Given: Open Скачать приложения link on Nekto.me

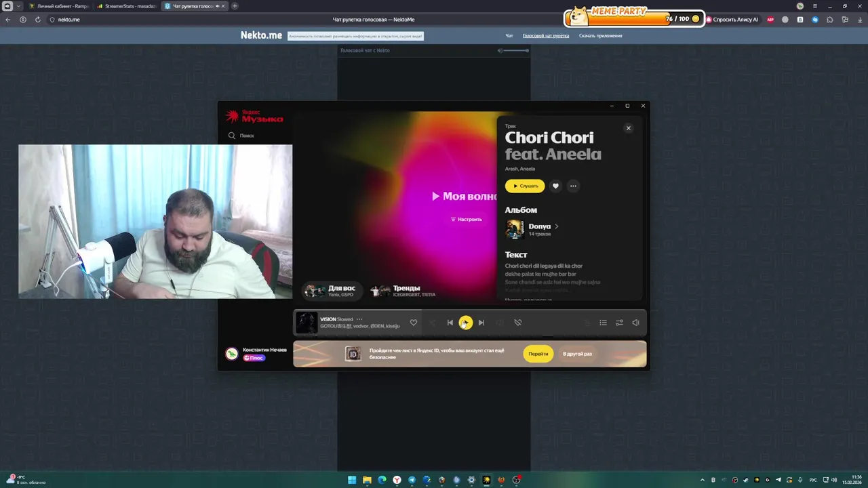Looking at the screenshot, I should click(x=600, y=35).
